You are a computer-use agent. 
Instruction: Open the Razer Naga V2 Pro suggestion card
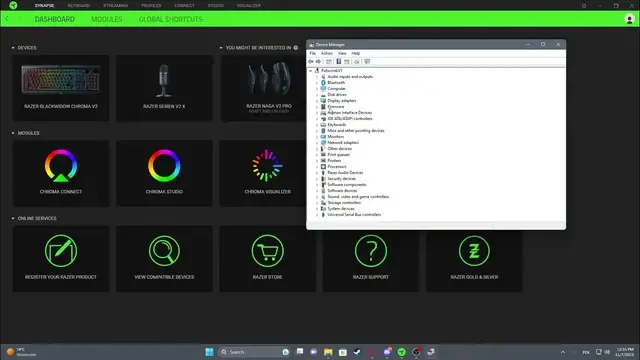264,88
